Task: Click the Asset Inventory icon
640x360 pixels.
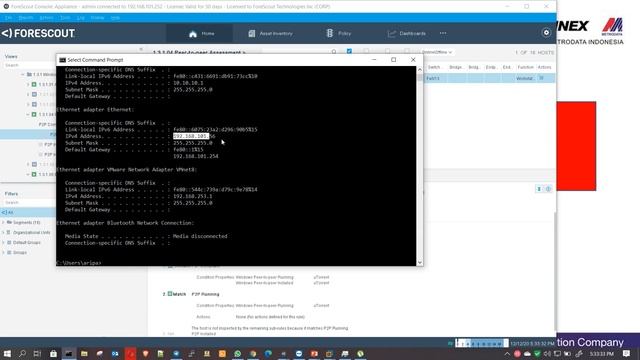Action: click(251, 33)
